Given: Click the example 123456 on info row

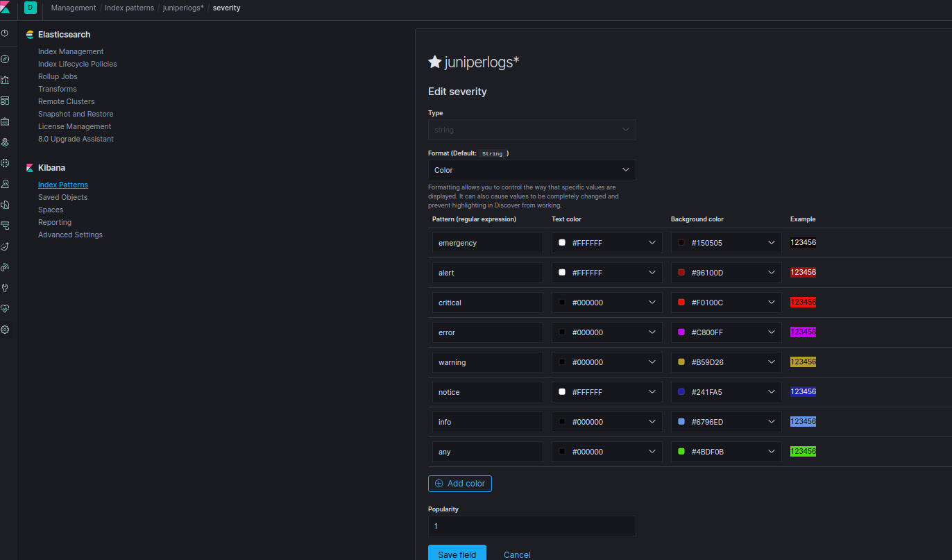Looking at the screenshot, I should [803, 421].
